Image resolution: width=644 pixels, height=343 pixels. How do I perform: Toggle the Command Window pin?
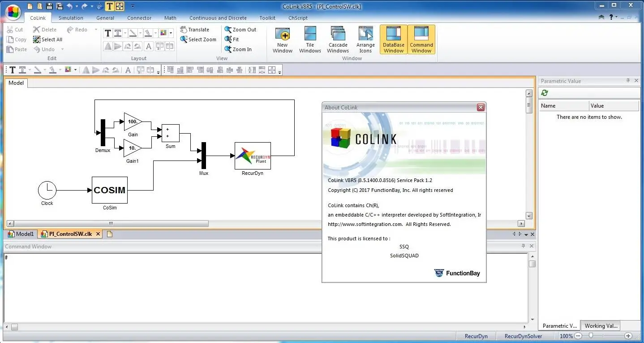[523, 246]
